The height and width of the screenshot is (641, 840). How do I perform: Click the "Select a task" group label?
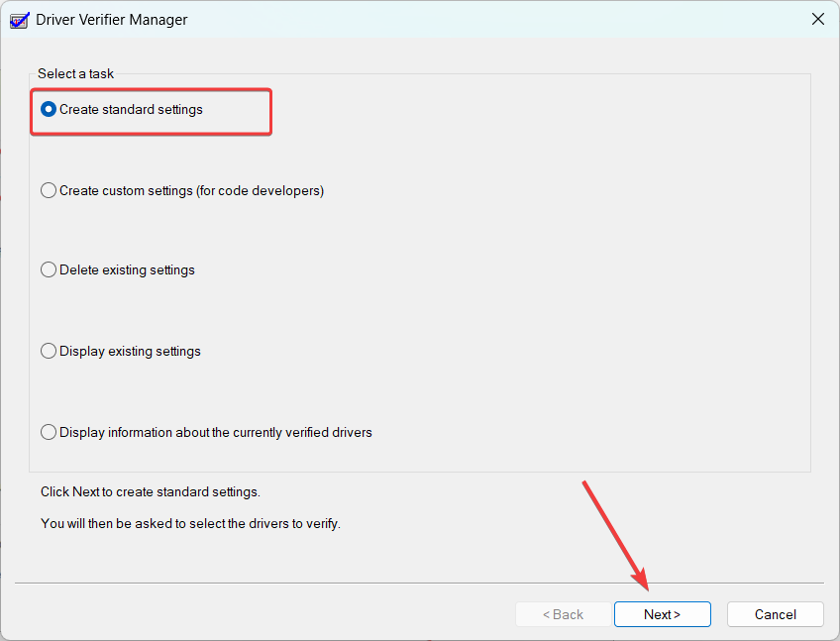point(75,73)
